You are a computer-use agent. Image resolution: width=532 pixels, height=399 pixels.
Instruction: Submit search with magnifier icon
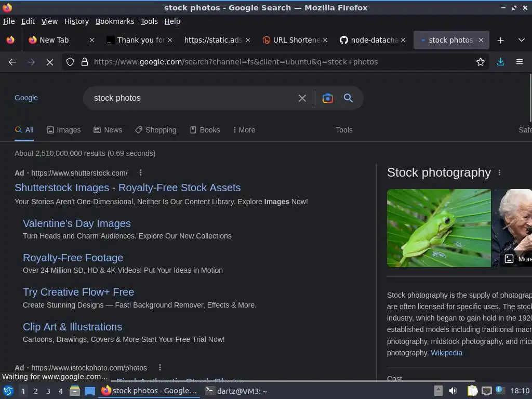(348, 98)
